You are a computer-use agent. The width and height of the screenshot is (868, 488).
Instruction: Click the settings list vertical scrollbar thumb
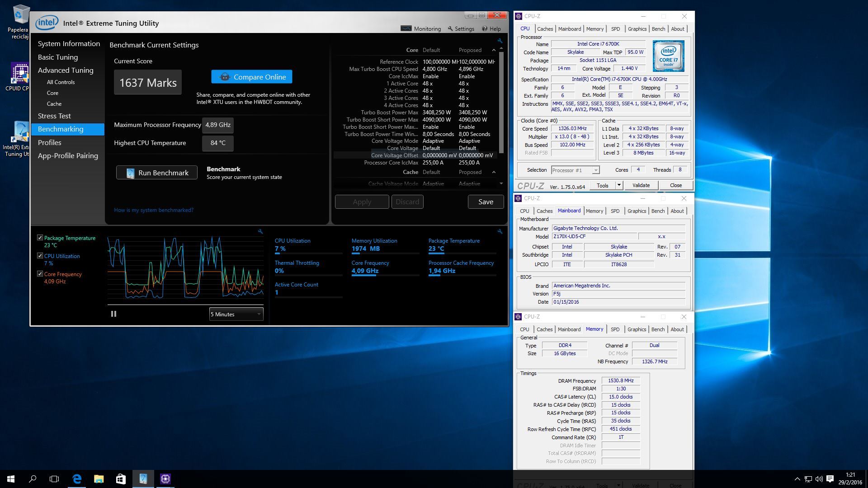click(x=501, y=103)
